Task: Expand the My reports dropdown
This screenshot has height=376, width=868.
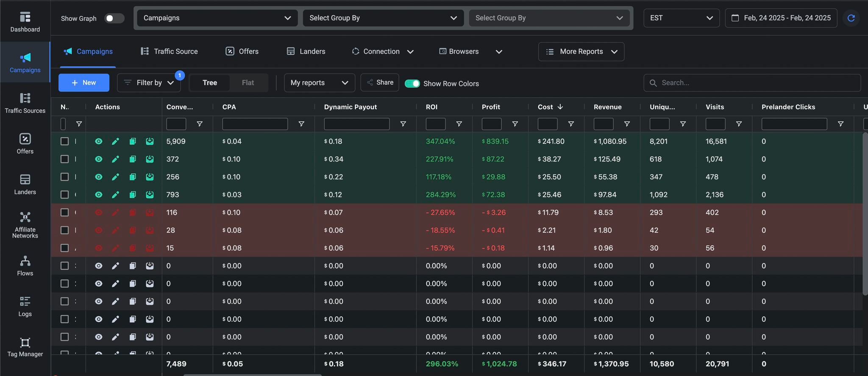Action: coord(319,83)
